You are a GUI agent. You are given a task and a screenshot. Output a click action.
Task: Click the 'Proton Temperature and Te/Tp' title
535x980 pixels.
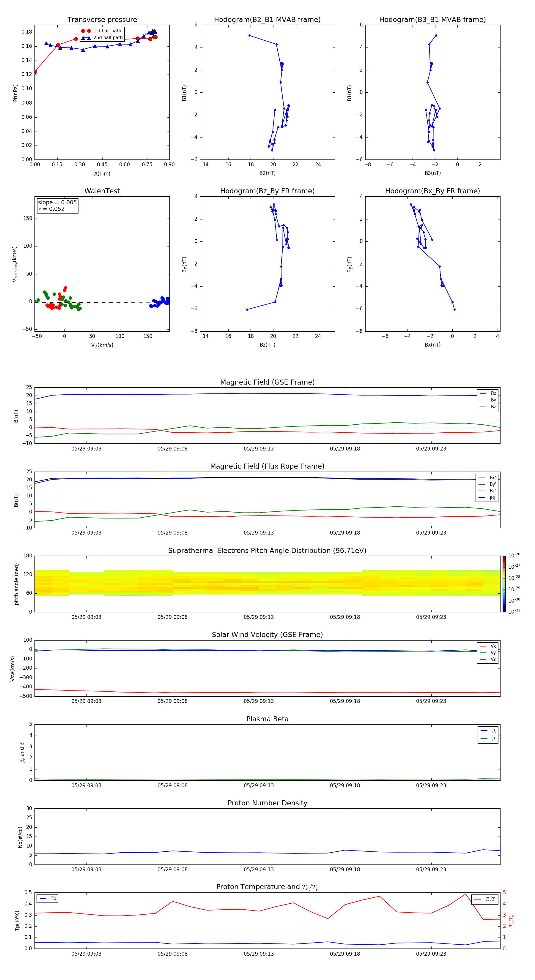point(267,887)
